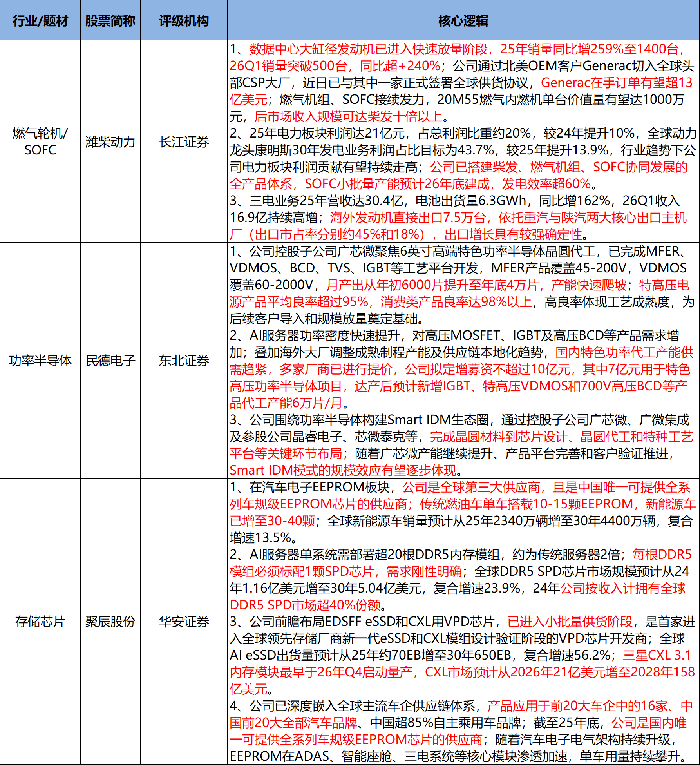Select the 存储芯片 industry cell
Screen dimensions: 700x765
click(x=40, y=622)
